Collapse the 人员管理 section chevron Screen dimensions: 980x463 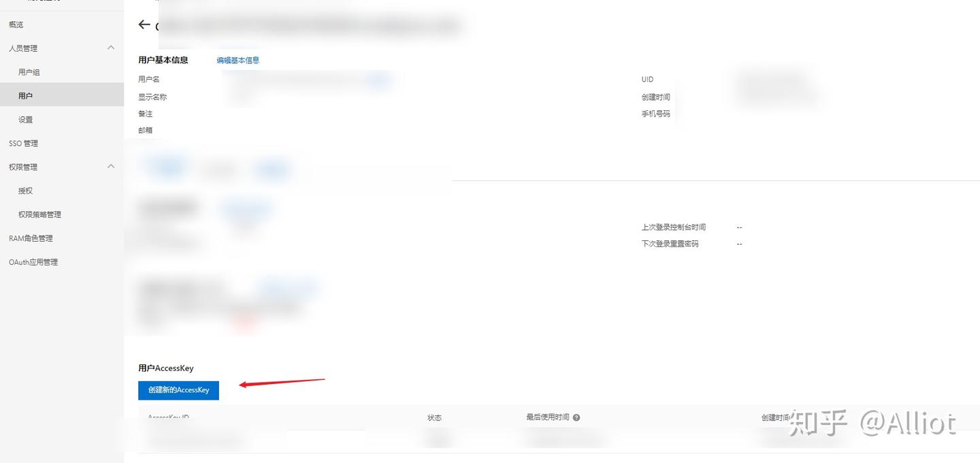[111, 48]
